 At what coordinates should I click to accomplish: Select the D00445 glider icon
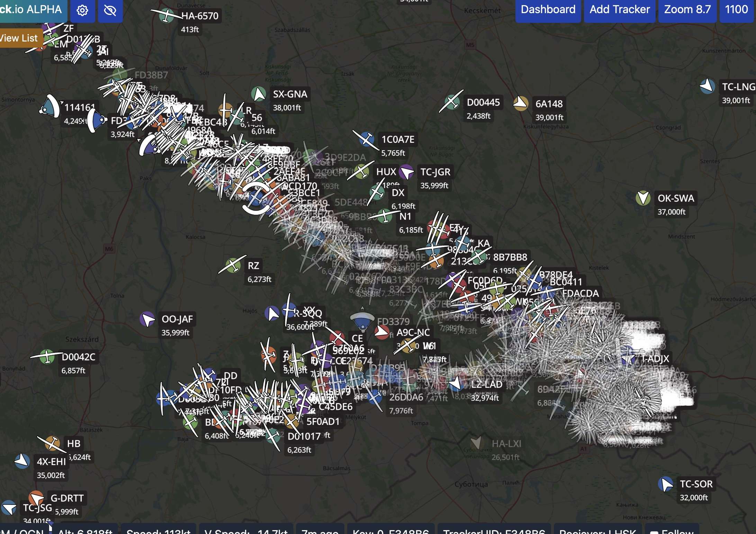pyautogui.click(x=451, y=102)
